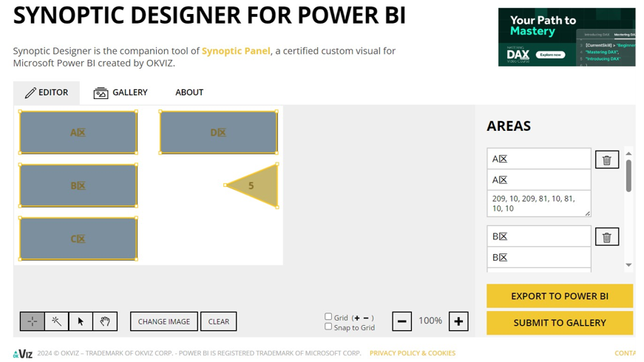Click the second name field of area A

click(539, 180)
